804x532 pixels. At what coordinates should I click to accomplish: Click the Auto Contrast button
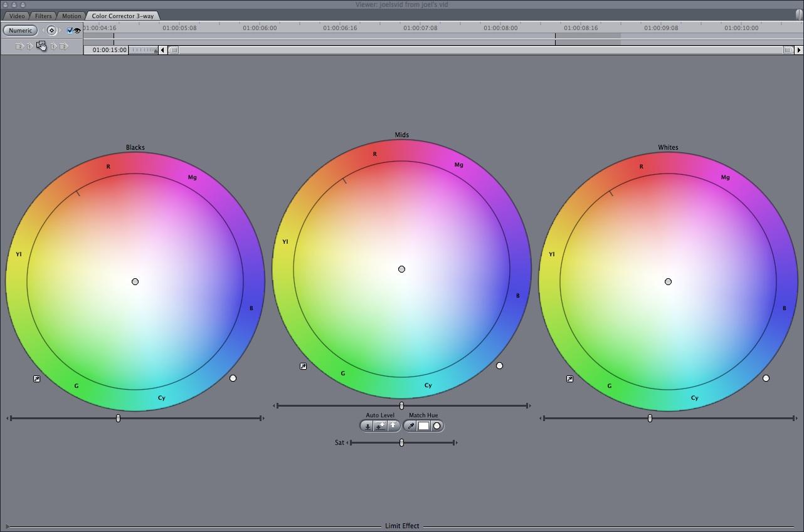380,426
